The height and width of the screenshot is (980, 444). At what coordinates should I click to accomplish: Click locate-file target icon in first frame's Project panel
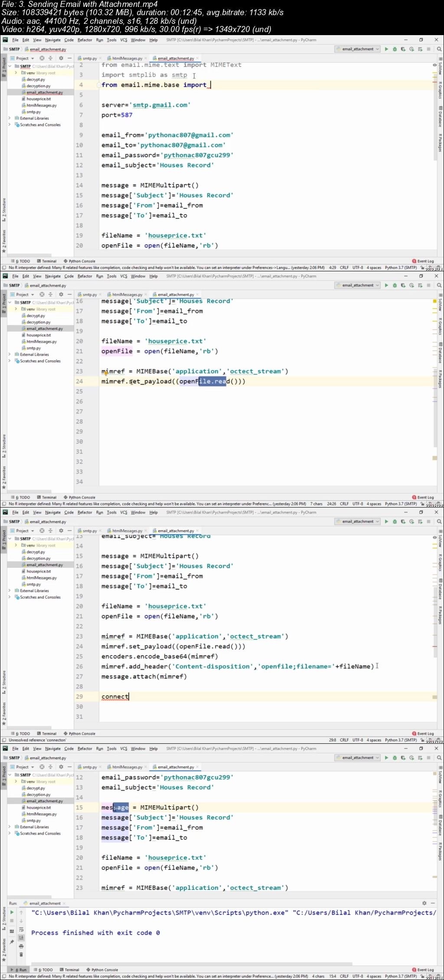point(42,58)
